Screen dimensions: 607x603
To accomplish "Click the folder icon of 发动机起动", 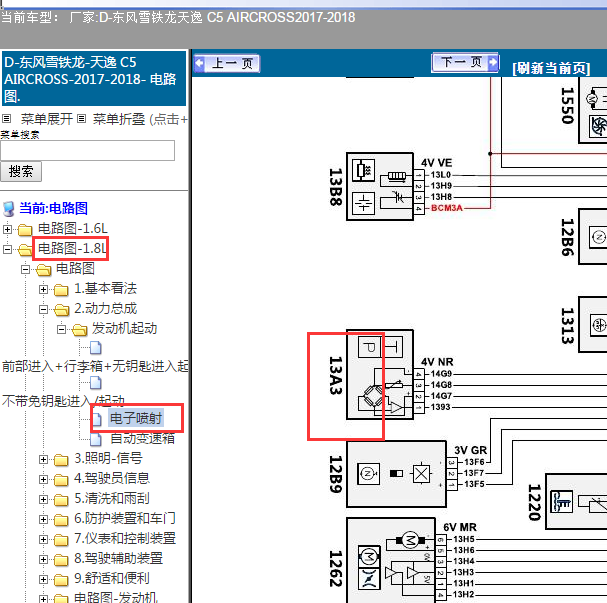I will pos(79,330).
